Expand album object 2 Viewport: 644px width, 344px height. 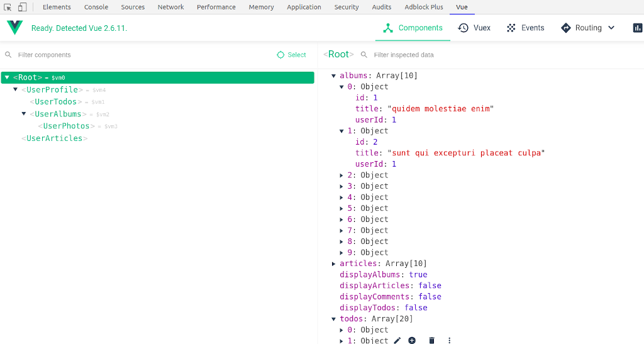pyautogui.click(x=342, y=175)
